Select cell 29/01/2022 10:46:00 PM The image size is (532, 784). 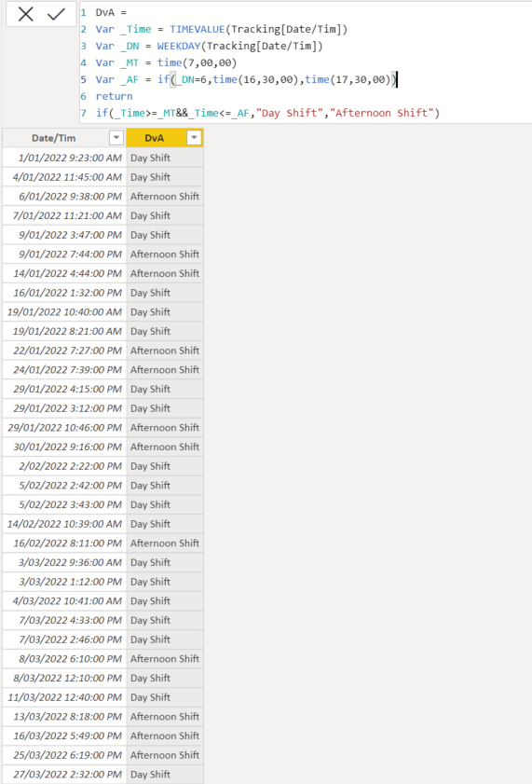64,427
